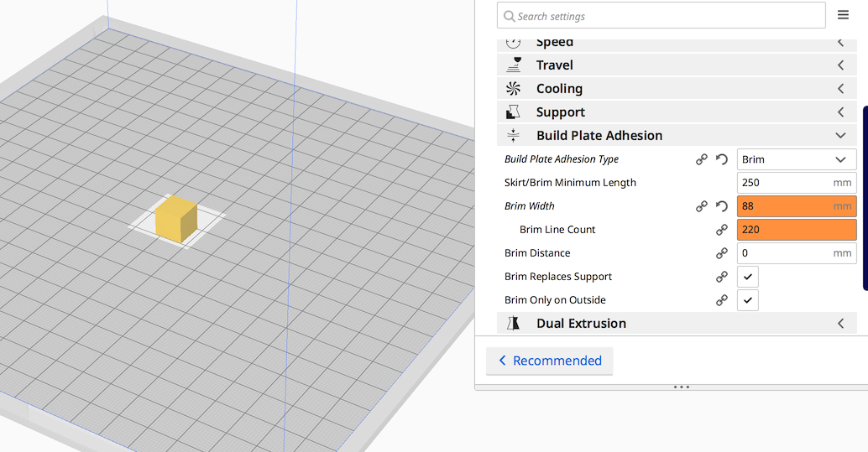Image resolution: width=868 pixels, height=452 pixels.
Task: Expand the Speed settings section
Action: coord(677,44)
